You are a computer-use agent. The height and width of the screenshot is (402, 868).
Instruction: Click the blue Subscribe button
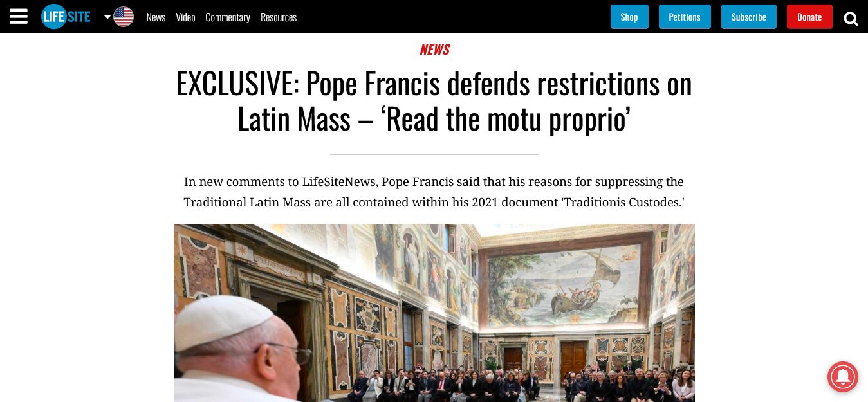[749, 17]
